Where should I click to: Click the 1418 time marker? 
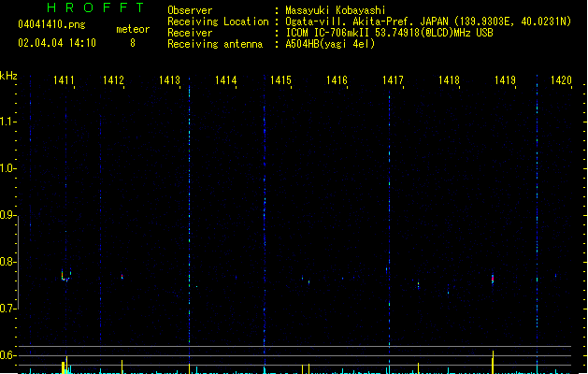[449, 80]
